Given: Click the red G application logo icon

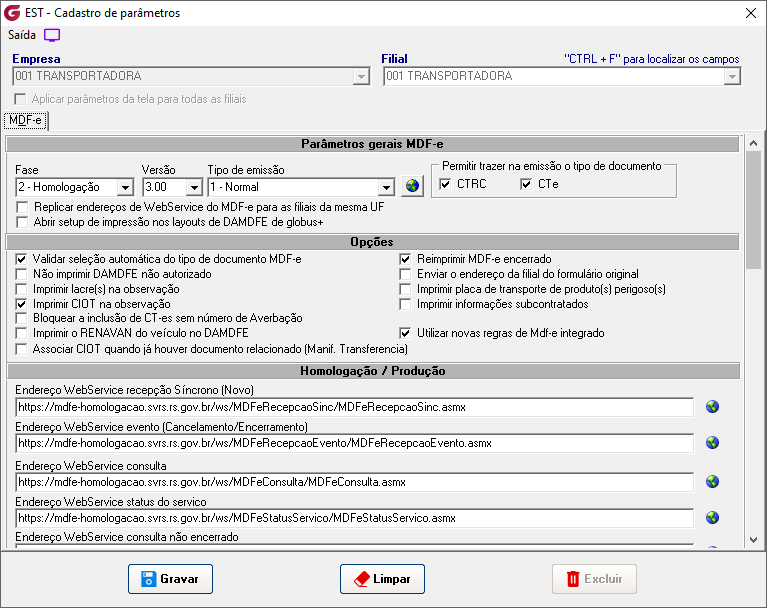Looking at the screenshot, I should point(12,13).
